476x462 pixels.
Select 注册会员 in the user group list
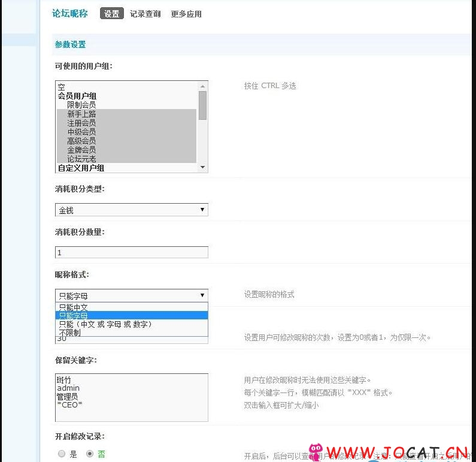pos(126,123)
